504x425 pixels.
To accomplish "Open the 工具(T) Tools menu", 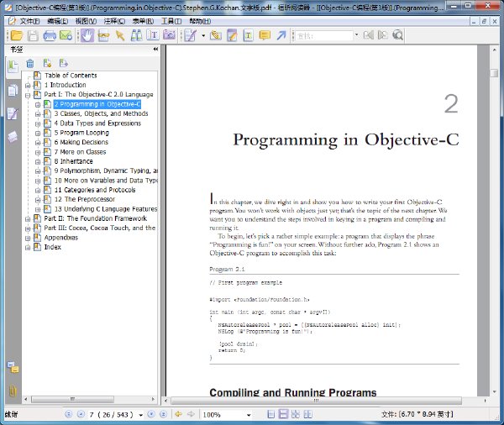I will (171, 21).
